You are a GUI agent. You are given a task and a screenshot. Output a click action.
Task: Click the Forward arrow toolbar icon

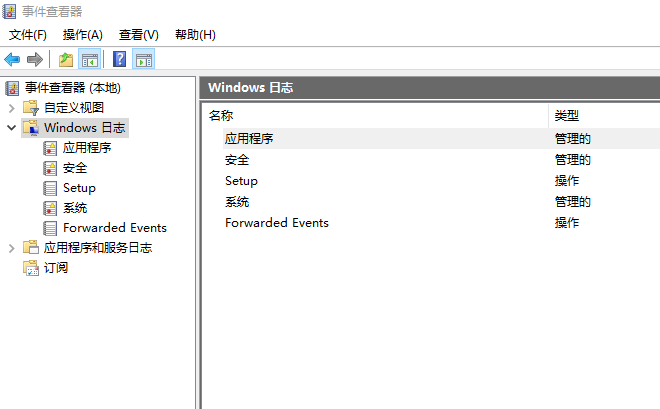[x=35, y=59]
